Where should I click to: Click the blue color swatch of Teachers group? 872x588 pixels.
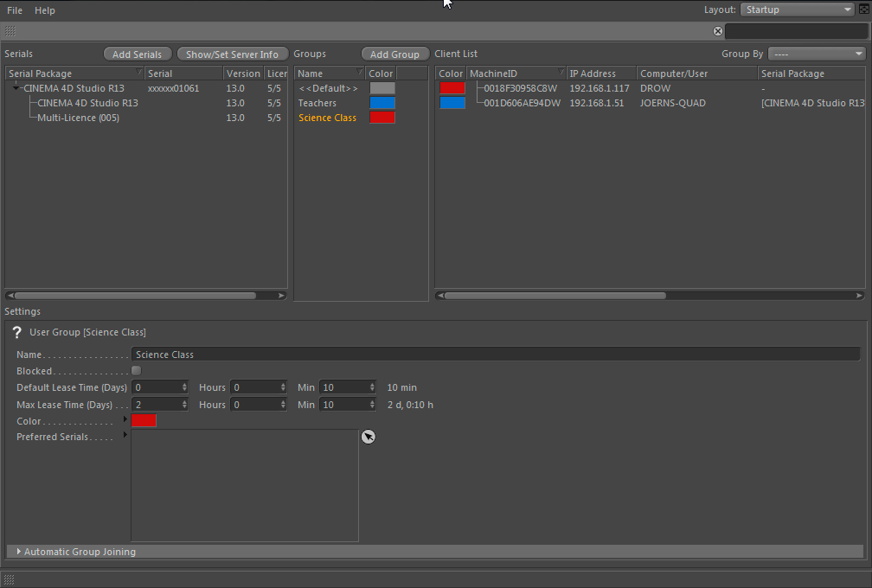[x=382, y=103]
